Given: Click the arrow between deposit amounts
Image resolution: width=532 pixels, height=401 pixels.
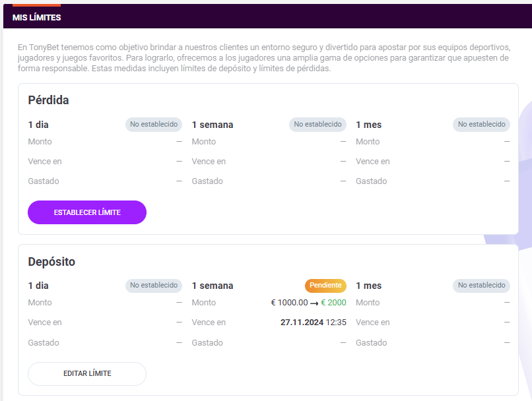Looking at the screenshot, I should pos(314,303).
